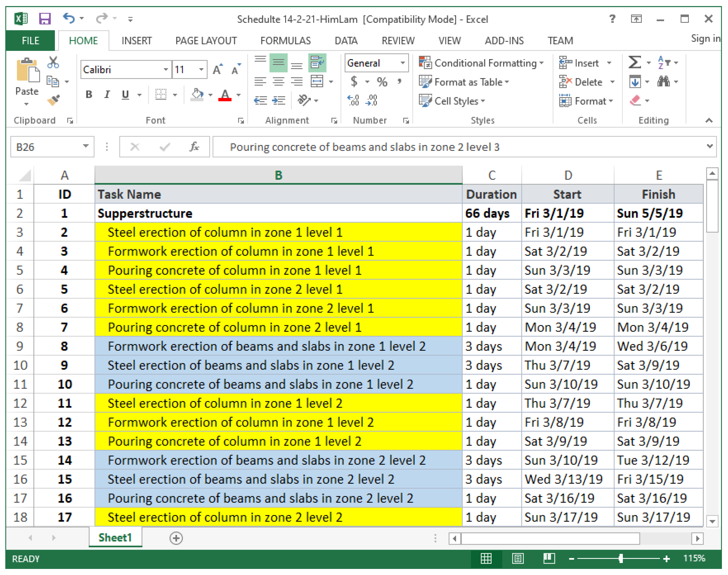
Task: Toggle Bold formatting
Action: pos(89,95)
